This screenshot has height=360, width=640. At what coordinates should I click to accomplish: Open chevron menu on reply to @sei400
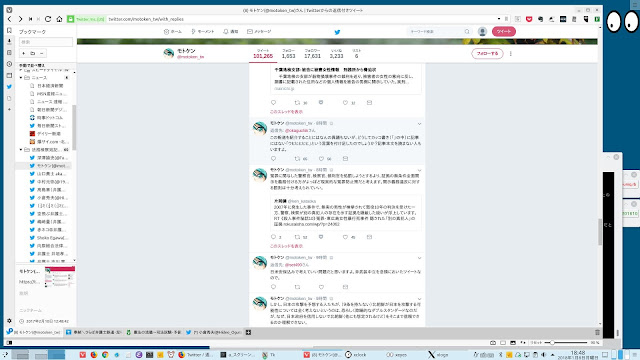tap(419, 258)
